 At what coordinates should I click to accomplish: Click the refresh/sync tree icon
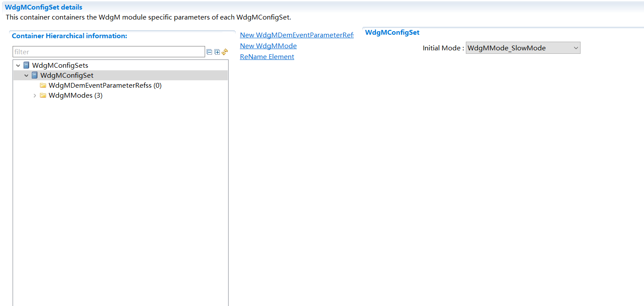click(x=225, y=52)
